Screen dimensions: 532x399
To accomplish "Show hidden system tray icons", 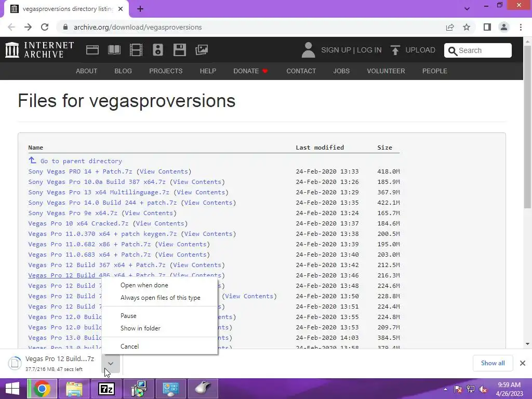I will coord(445,389).
